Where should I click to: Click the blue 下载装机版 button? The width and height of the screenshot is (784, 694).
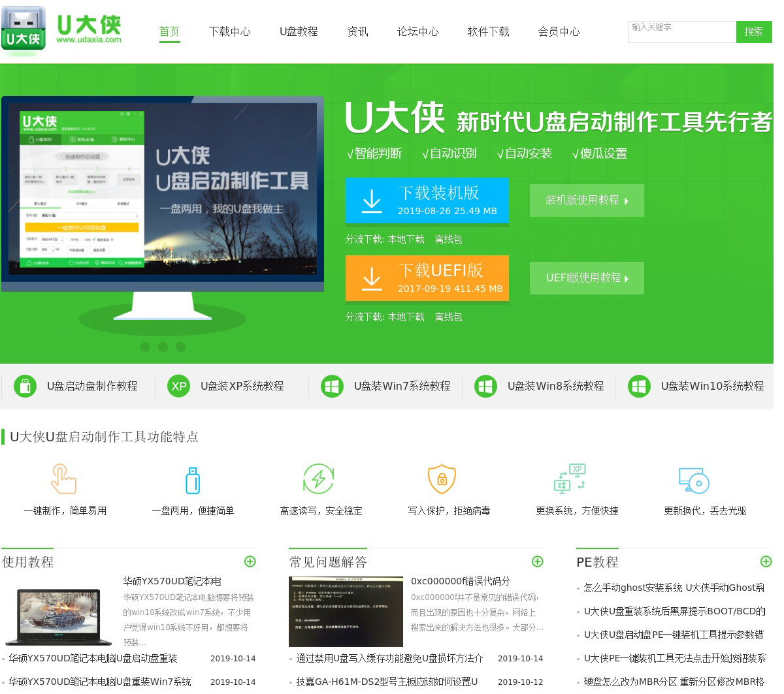pos(427,201)
